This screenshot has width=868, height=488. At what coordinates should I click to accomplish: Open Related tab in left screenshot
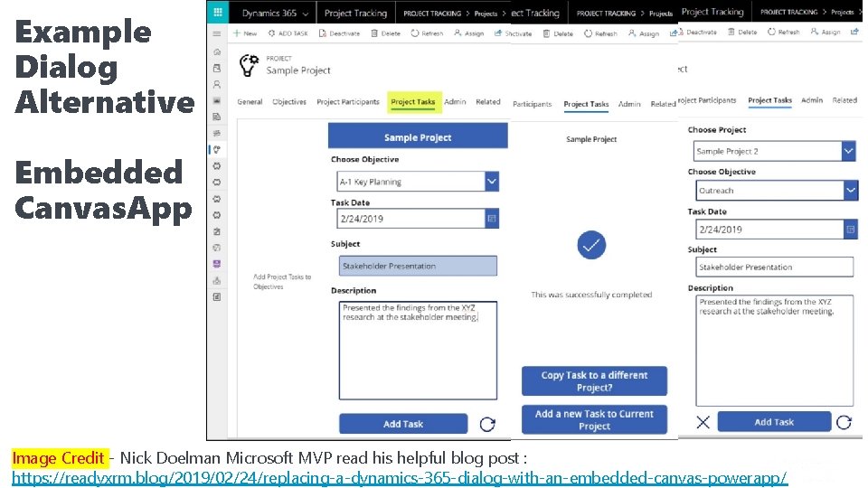pos(487,102)
